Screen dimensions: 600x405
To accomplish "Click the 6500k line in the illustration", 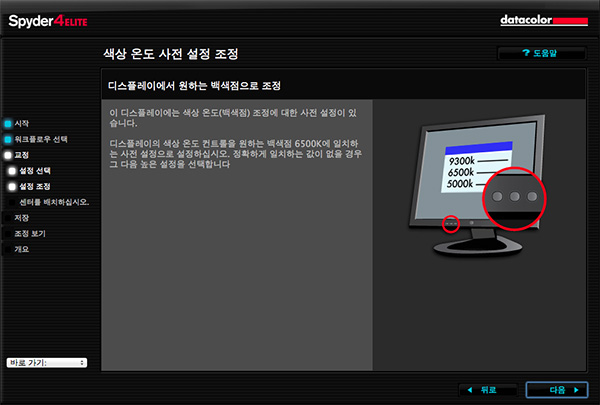I will point(468,174).
